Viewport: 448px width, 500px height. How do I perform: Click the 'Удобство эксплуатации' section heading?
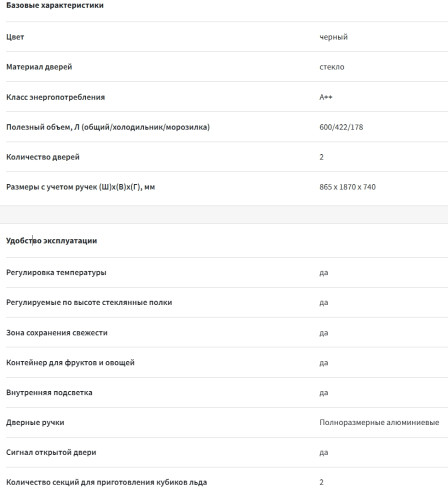click(52, 241)
